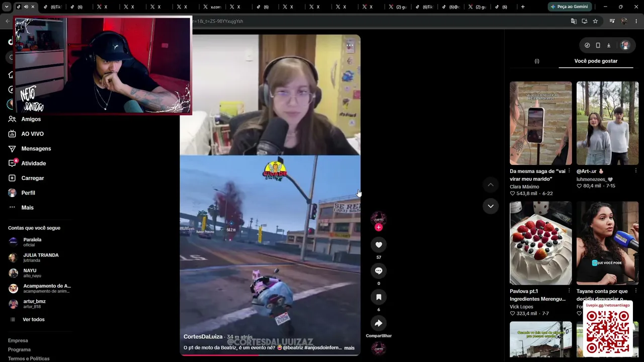Screen dimensions: 644x362
Task: Open the video options three-dot menu
Action: 350,46
